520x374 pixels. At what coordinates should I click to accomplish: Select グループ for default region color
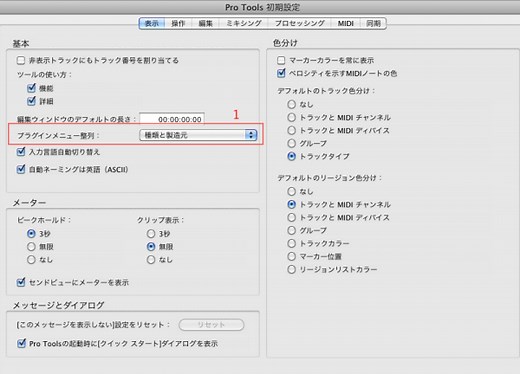pos(292,230)
